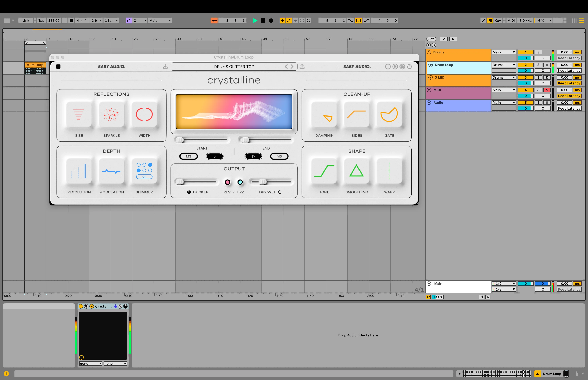Toggle the Dry/Wet lock circle
588x380 pixels.
pyautogui.click(x=280, y=192)
